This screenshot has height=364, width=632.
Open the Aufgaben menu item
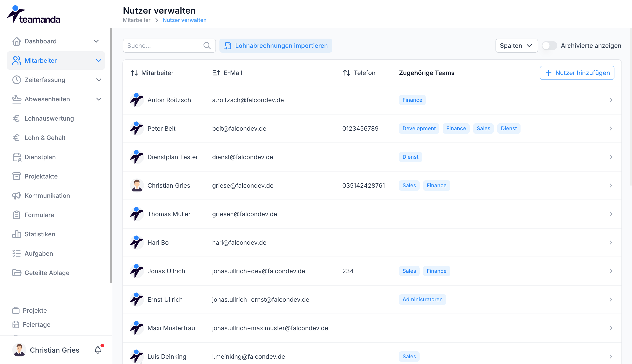56,253
